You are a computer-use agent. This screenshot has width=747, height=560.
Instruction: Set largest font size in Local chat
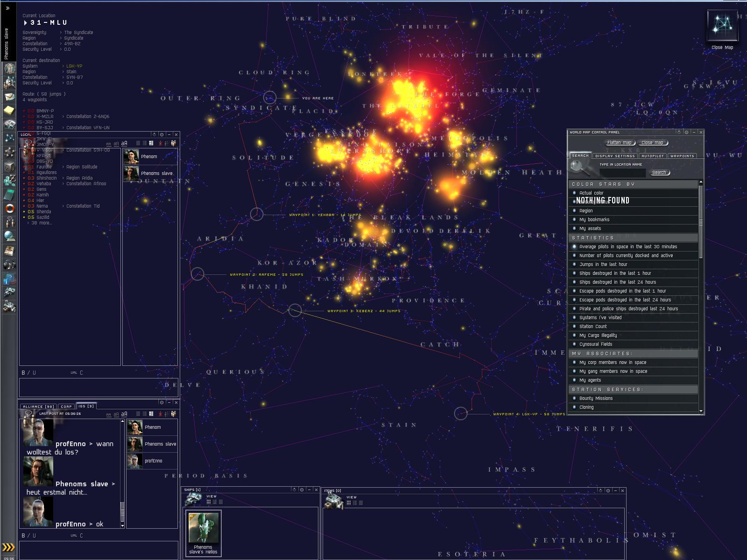(x=124, y=144)
